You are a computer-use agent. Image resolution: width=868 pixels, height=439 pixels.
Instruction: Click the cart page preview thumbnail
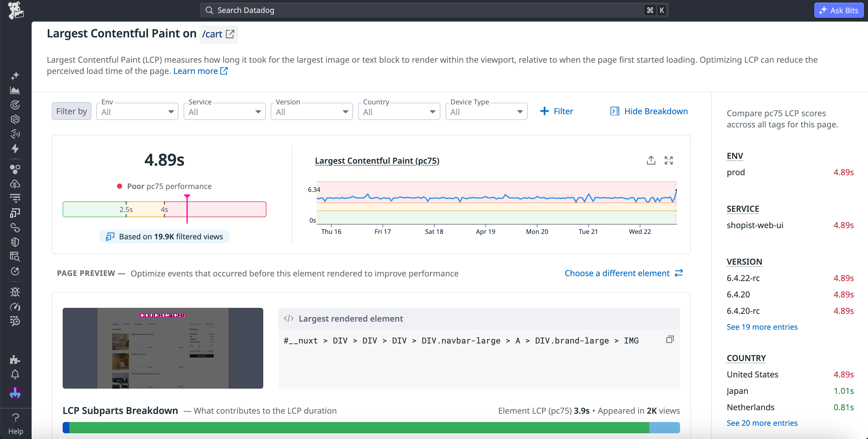point(163,348)
